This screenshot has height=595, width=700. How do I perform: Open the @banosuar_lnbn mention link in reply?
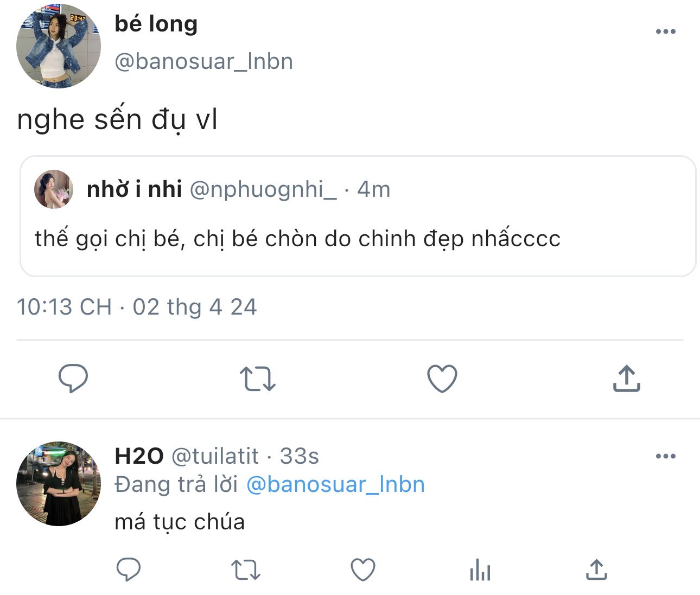click(x=335, y=484)
